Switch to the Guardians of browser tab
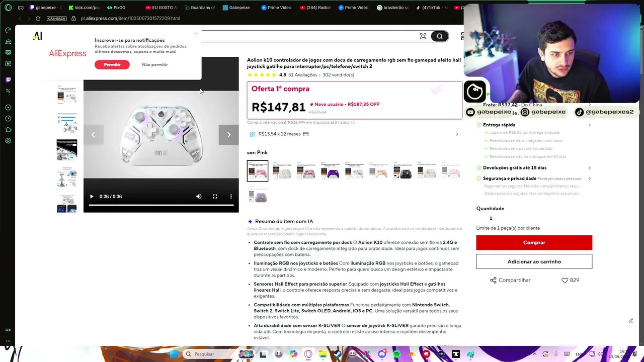Image resolution: width=644 pixels, height=362 pixels. click(x=199, y=8)
